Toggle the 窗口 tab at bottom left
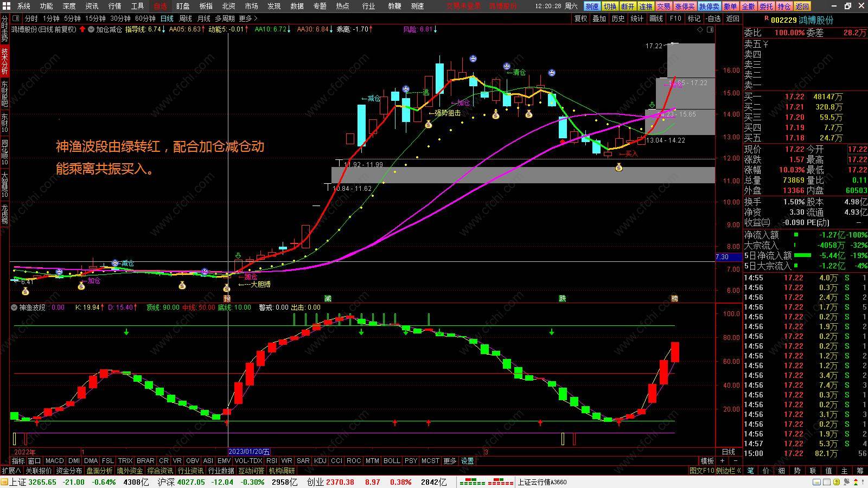Screen dimensions: 868x488 (x=35, y=461)
